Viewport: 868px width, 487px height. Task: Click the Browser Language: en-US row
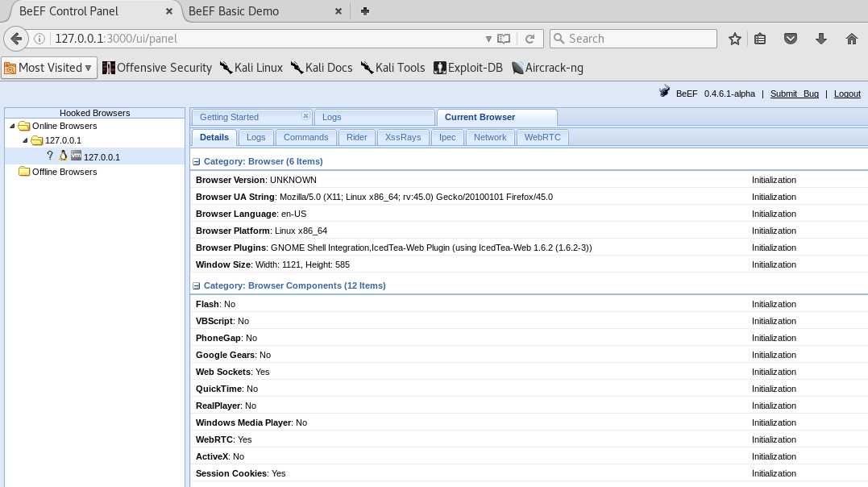click(x=529, y=214)
